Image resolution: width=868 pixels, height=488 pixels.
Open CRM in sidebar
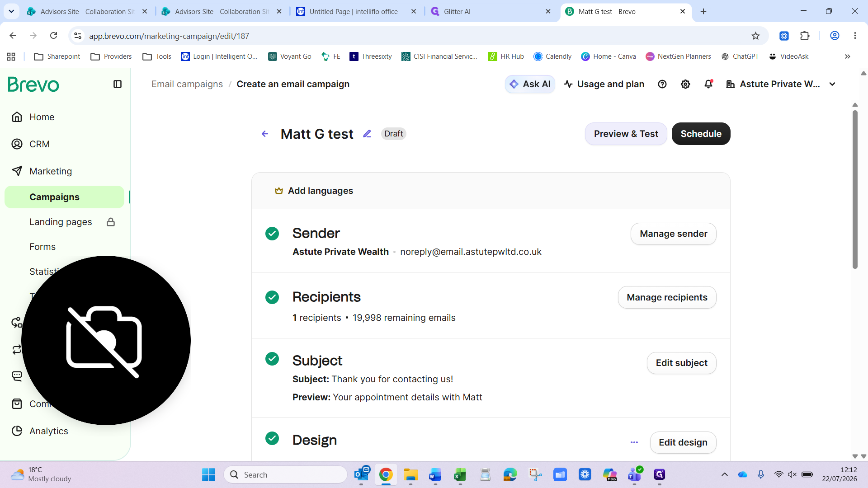point(39,144)
